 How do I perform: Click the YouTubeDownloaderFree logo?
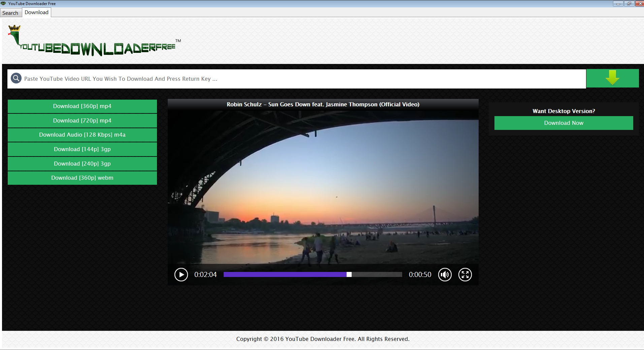94,40
